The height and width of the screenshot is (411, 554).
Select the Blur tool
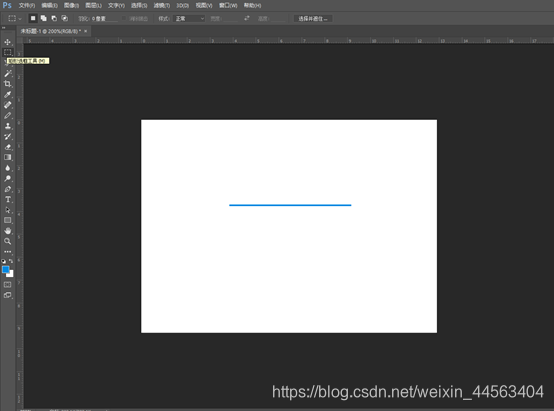(7, 168)
